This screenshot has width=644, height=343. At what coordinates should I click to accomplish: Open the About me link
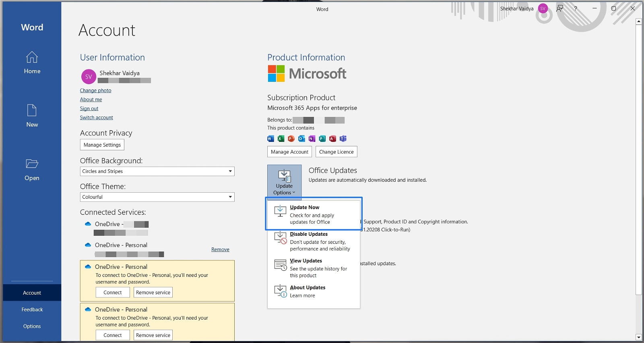(x=91, y=100)
